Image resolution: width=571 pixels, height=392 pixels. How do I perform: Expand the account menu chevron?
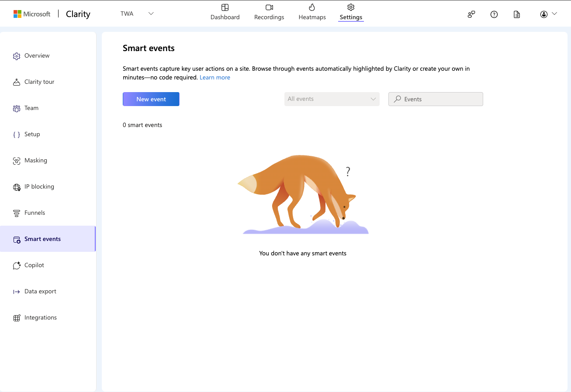[554, 14]
